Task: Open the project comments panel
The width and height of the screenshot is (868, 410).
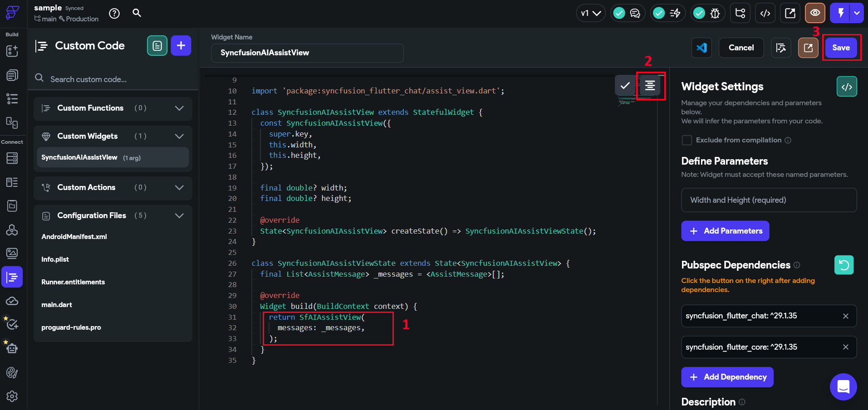Action: coord(635,13)
